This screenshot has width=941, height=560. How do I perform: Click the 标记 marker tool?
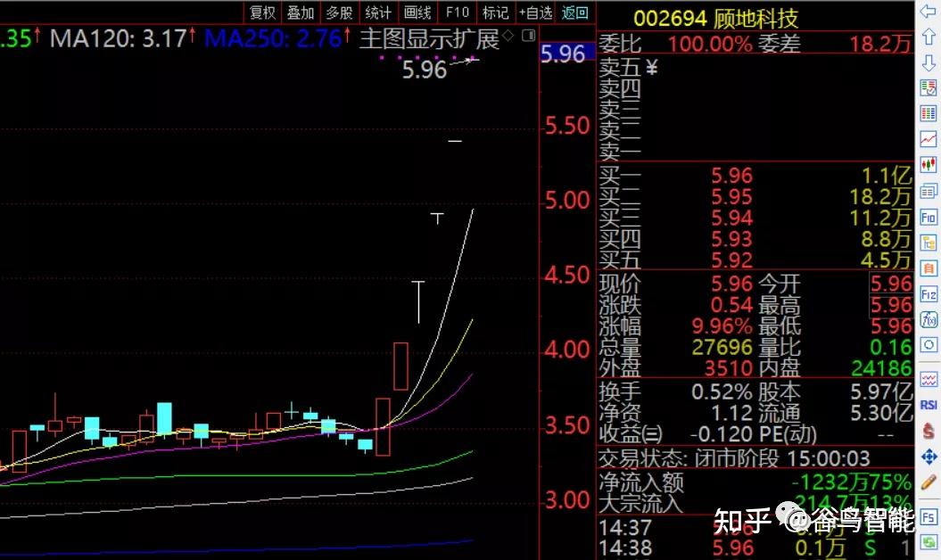(x=495, y=12)
